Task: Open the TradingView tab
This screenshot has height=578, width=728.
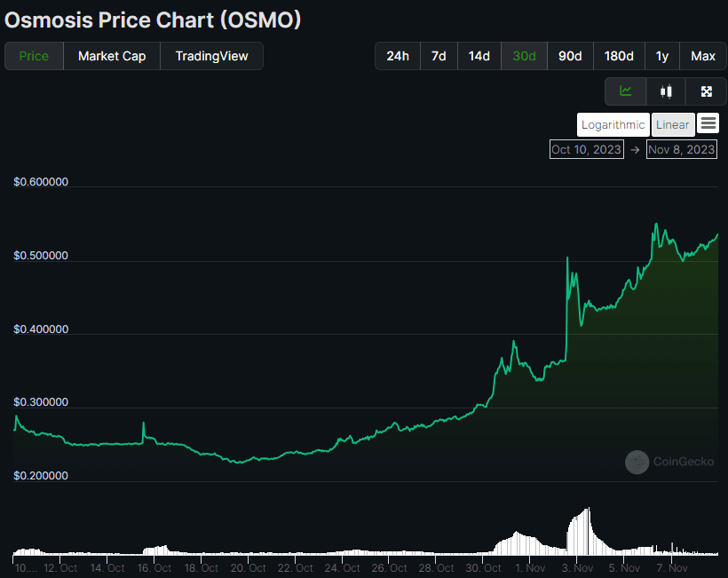Action: pos(211,56)
